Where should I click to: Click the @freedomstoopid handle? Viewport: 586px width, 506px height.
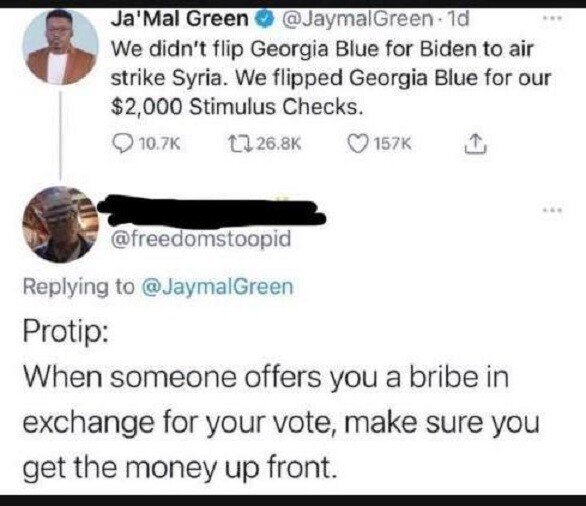click(x=200, y=238)
